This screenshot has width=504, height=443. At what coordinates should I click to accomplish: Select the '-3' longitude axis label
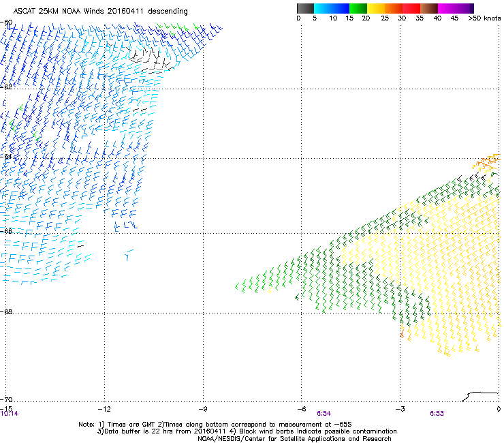pos(400,409)
